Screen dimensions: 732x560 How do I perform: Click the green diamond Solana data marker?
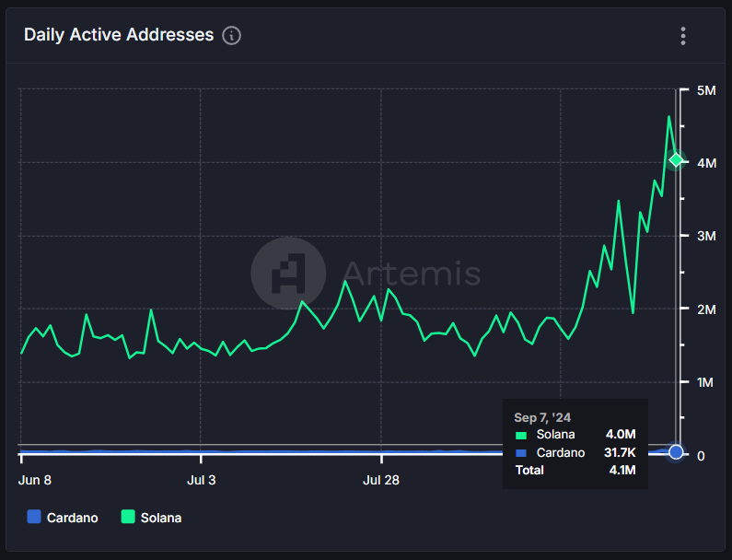pyautogui.click(x=676, y=160)
